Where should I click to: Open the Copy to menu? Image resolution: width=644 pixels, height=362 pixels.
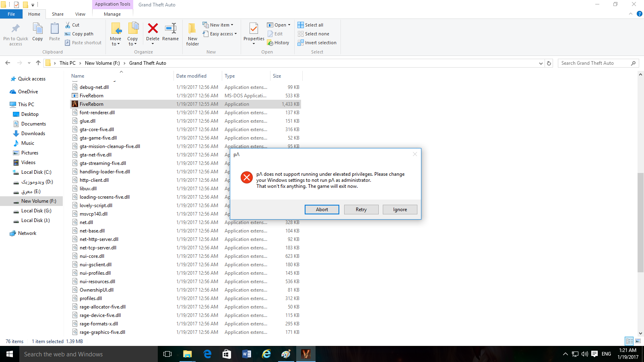pos(132,34)
